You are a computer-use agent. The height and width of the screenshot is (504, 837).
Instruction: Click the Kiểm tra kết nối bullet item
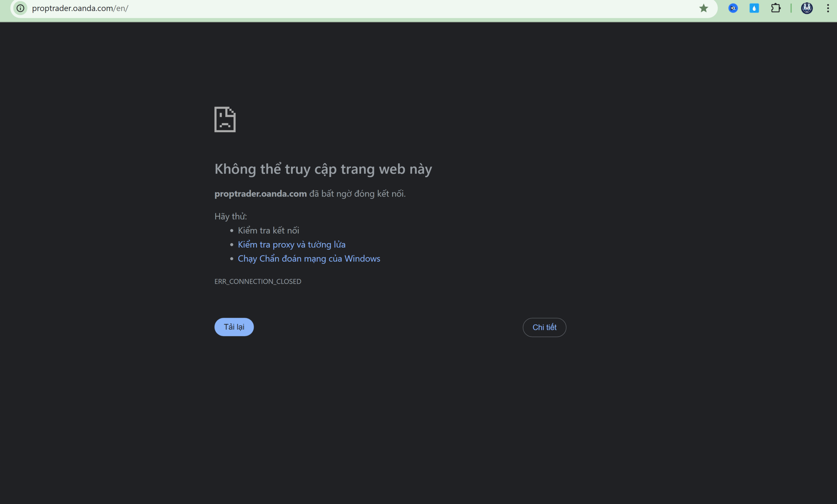[x=268, y=231]
